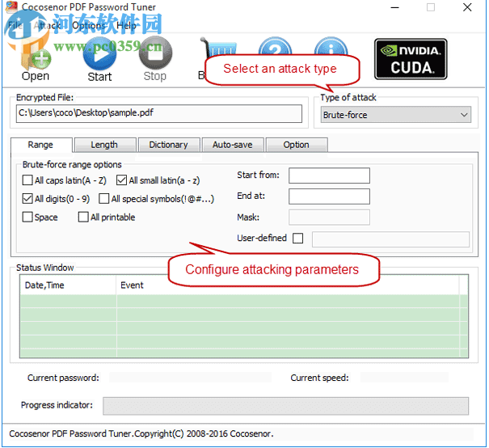
Task: Open the Type of attack dropdown
Action: 396,115
